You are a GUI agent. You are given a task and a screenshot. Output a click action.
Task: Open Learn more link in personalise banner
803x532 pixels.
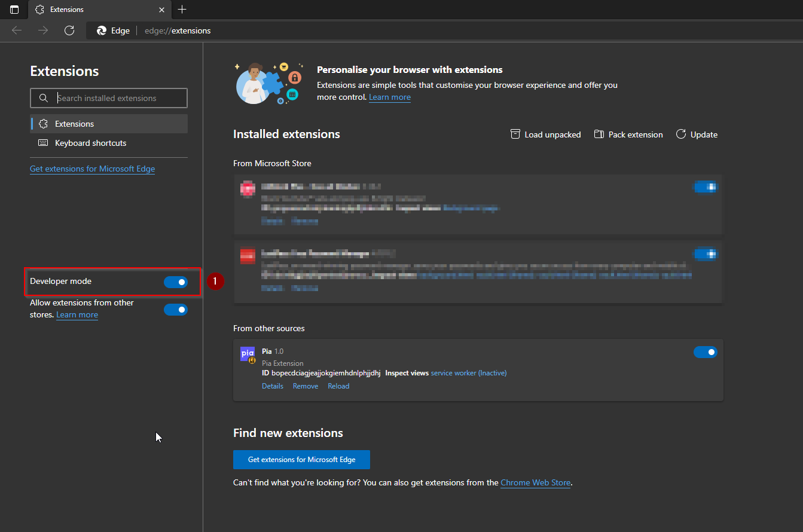coord(390,97)
